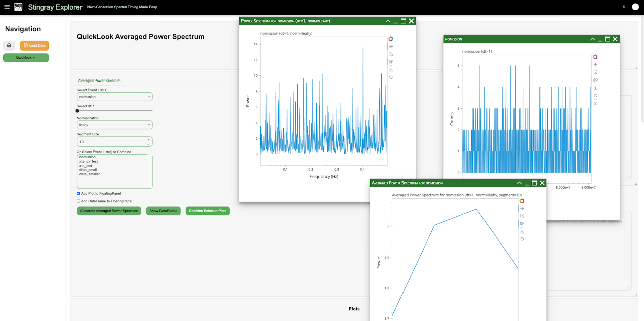This screenshot has width=644, height=321.
Task: Select Pan tool in NOMISSION light curve window
Action: (x=595, y=64)
